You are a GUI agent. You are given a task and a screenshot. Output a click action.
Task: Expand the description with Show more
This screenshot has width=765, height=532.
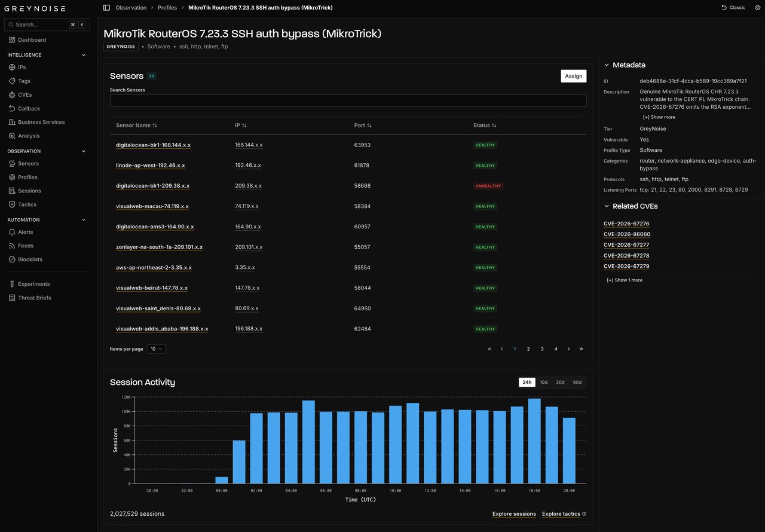point(659,117)
